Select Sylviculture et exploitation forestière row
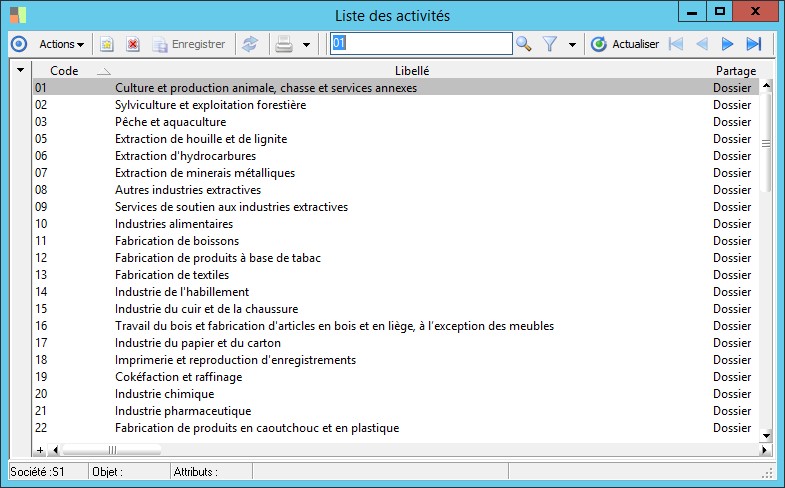Viewport: 785px width, 488px height. 396,105
